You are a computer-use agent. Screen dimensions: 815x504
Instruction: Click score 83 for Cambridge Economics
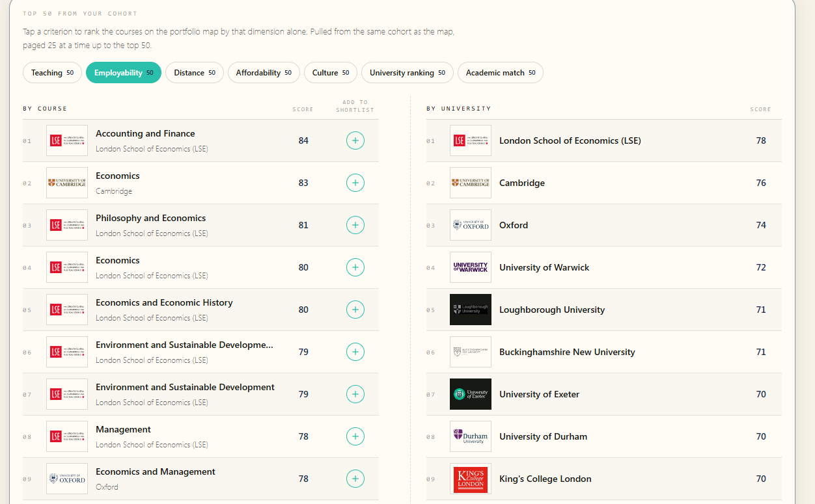point(303,183)
